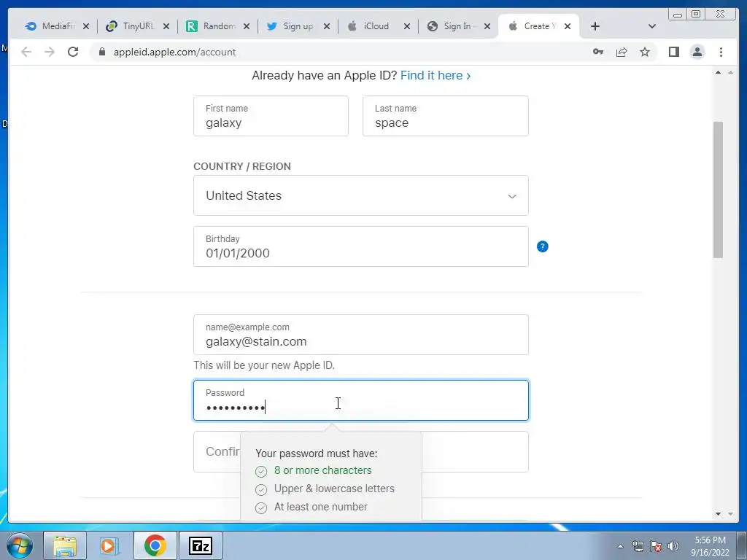The width and height of the screenshot is (747, 560).
Task: View site lock info in address bar
Action: coord(102,52)
